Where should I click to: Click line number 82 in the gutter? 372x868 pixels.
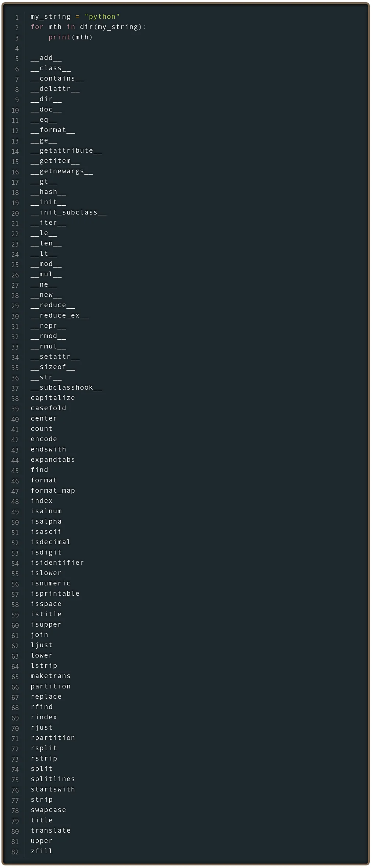click(15, 852)
